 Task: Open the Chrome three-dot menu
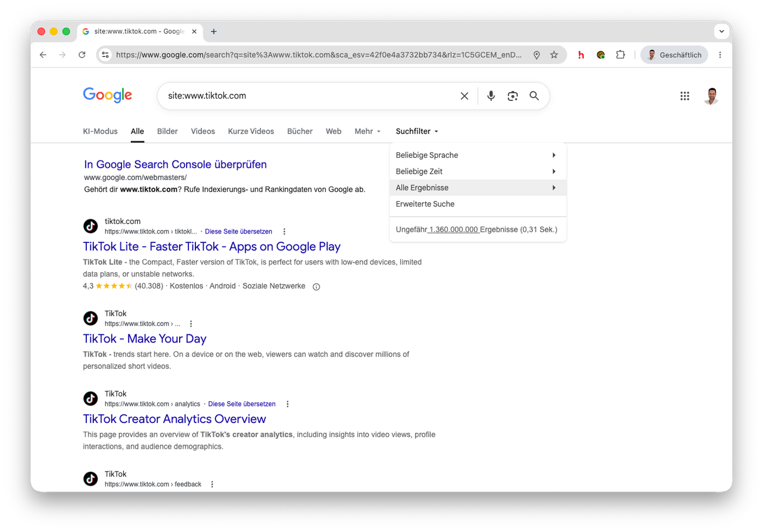point(720,55)
